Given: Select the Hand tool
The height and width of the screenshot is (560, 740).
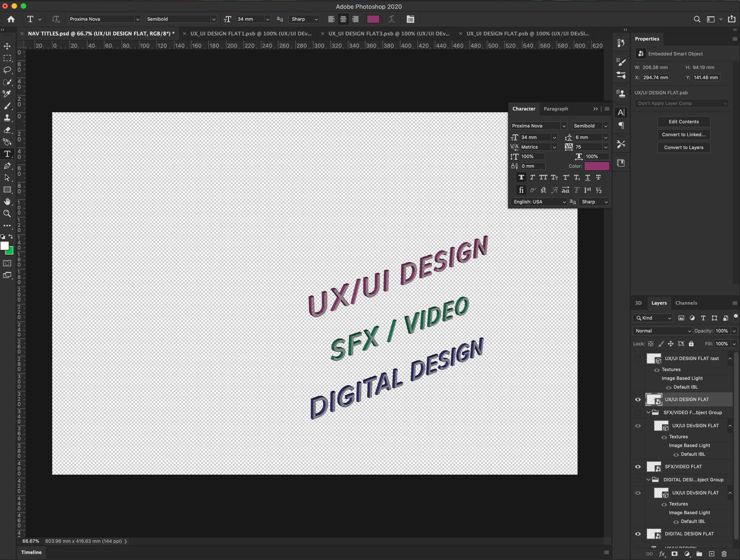Looking at the screenshot, I should 7,201.
